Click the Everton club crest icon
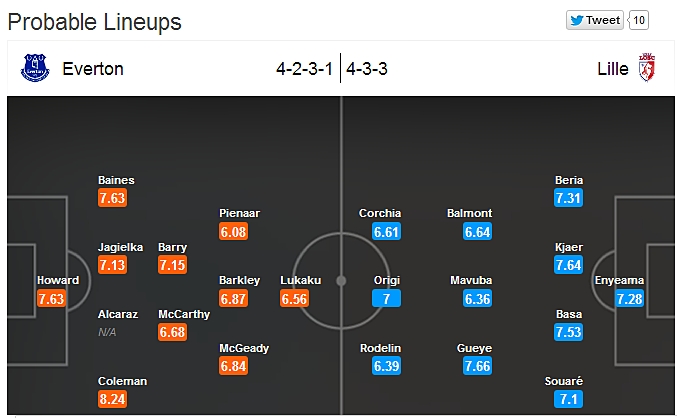Screen dimensions: 677x418 point(35,68)
